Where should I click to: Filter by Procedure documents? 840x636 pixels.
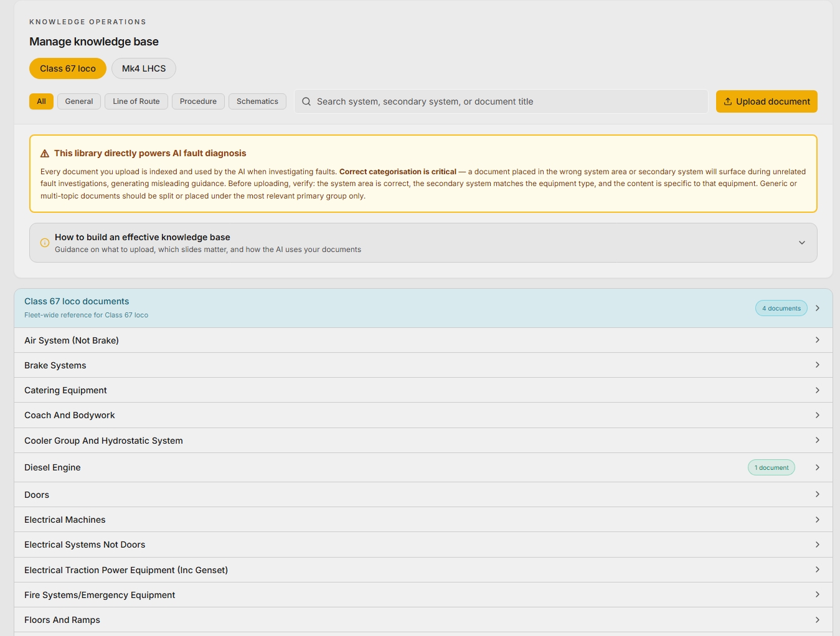198,101
